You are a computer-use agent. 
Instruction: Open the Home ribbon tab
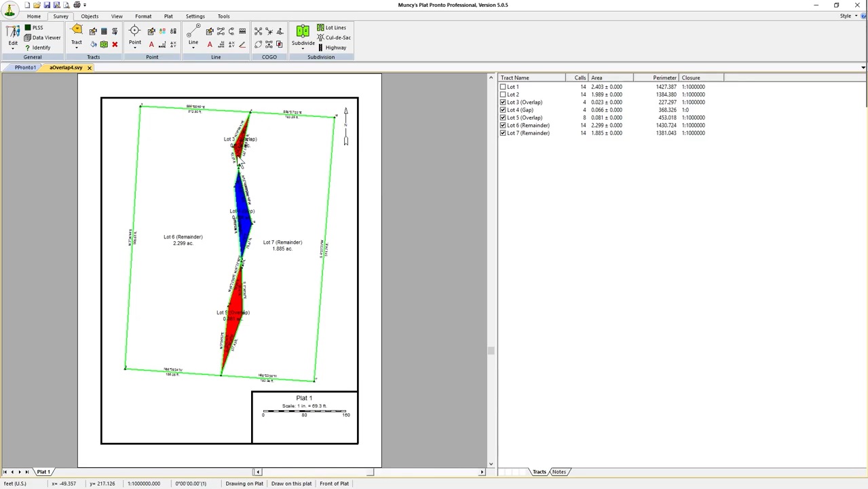pos(33,16)
